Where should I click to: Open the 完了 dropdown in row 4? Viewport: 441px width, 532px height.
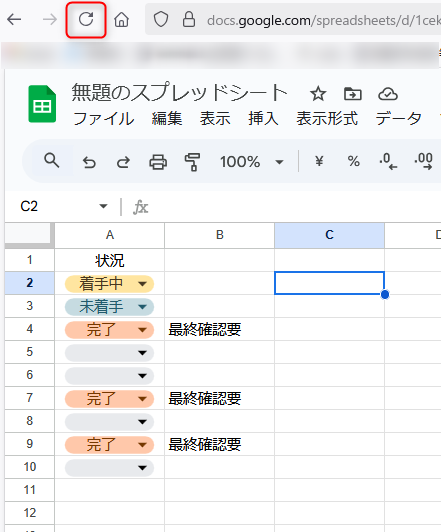point(142,330)
